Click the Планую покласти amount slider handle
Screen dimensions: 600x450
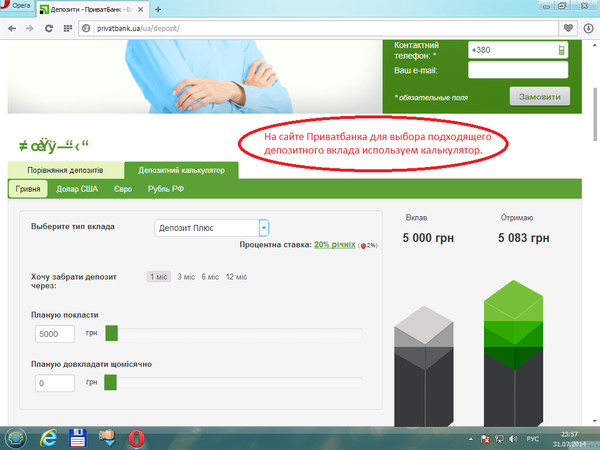tap(111, 333)
